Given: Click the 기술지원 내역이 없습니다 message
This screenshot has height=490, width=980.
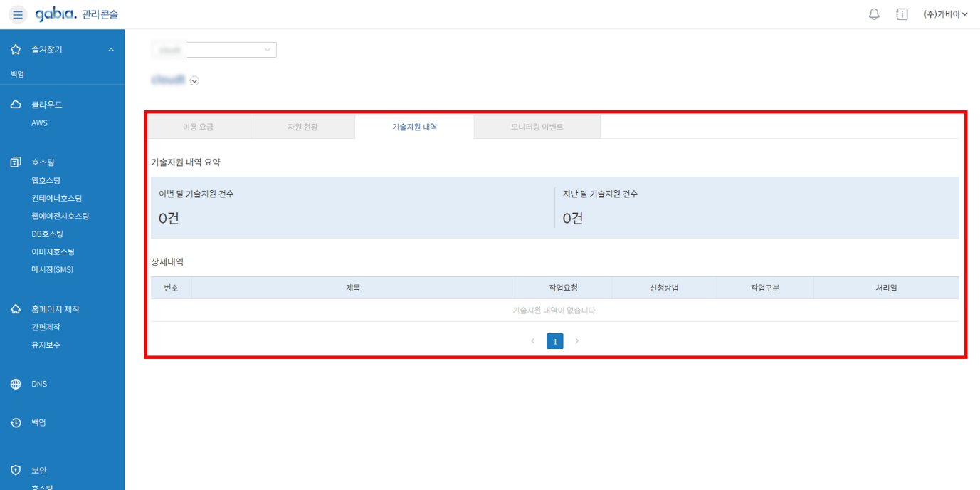Looking at the screenshot, I should (x=554, y=311).
